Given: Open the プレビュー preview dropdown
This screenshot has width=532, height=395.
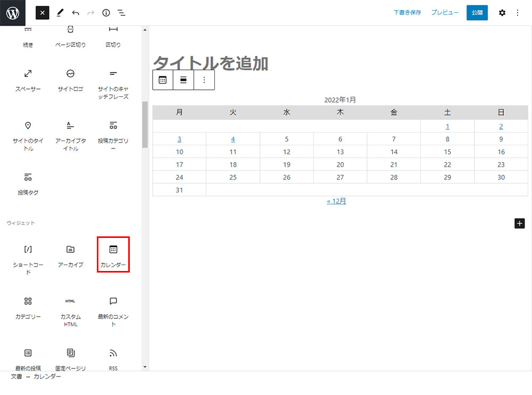Looking at the screenshot, I should pyautogui.click(x=445, y=13).
